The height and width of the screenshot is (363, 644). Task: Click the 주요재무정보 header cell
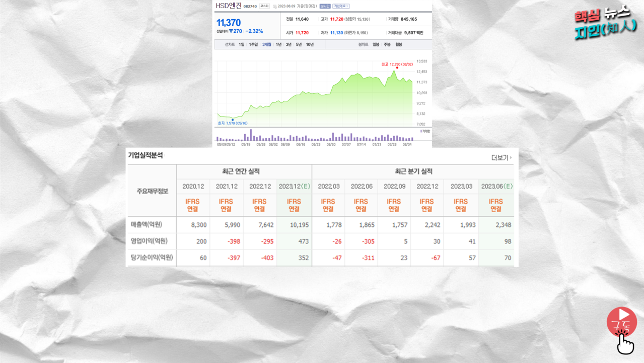(152, 191)
